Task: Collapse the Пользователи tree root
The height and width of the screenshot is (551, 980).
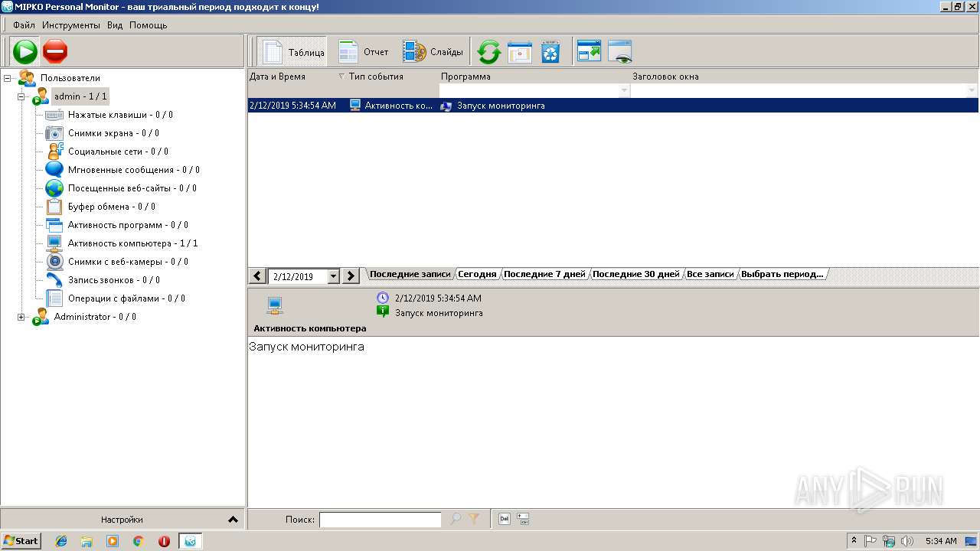Action: (8, 78)
